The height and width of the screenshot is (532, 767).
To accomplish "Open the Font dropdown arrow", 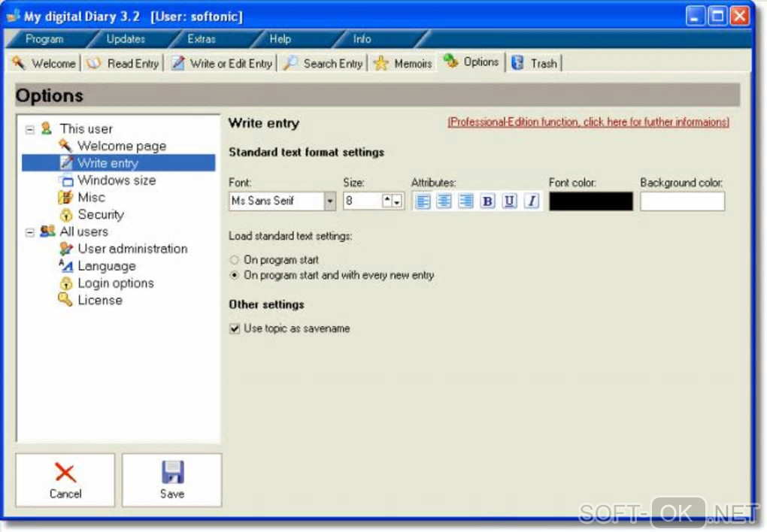I will pyautogui.click(x=330, y=201).
